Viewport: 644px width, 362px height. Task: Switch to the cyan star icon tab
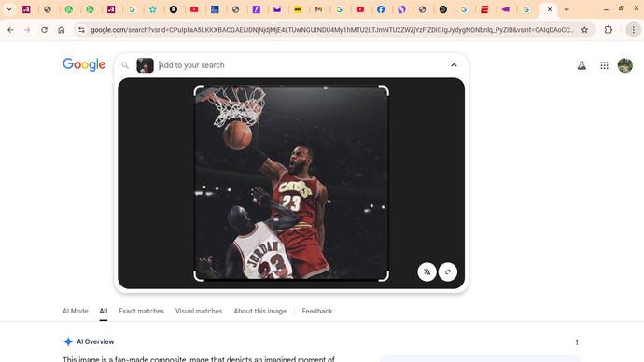click(x=153, y=9)
